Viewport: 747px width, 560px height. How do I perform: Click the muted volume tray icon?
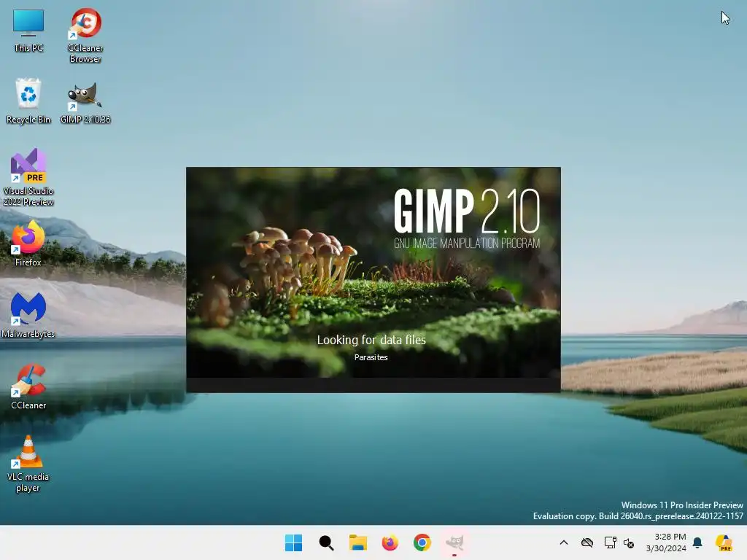click(x=629, y=542)
